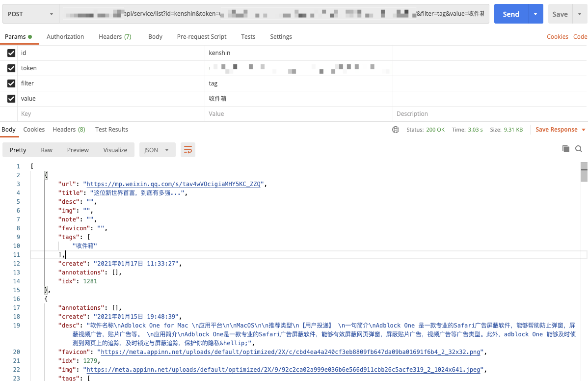
Task: Click the network globe icon
Action: pyautogui.click(x=396, y=130)
